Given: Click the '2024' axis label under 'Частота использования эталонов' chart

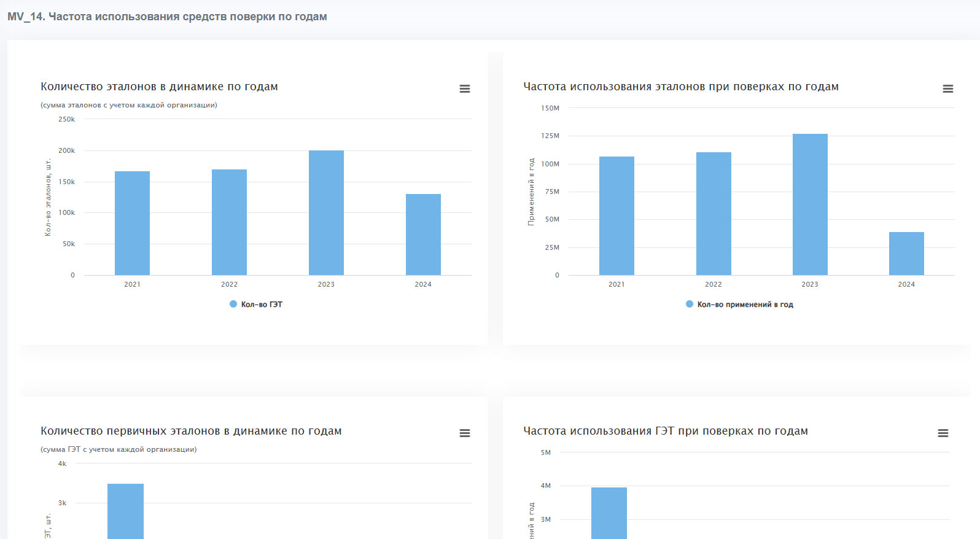Looking at the screenshot, I should click(x=906, y=284).
